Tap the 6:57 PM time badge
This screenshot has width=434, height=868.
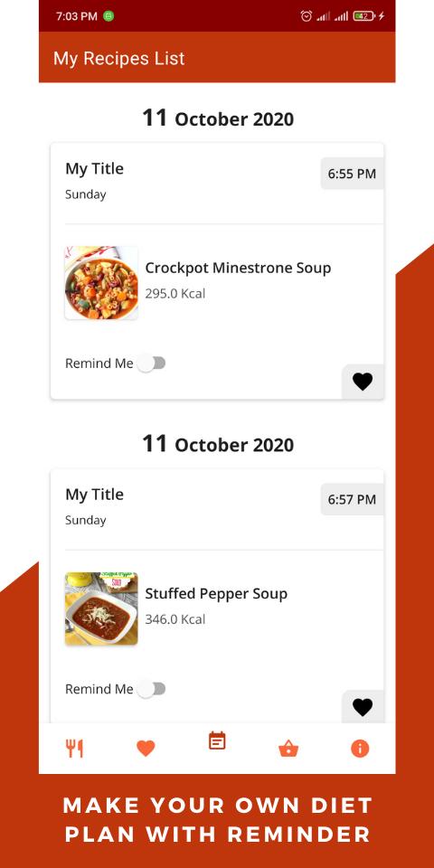point(352,499)
